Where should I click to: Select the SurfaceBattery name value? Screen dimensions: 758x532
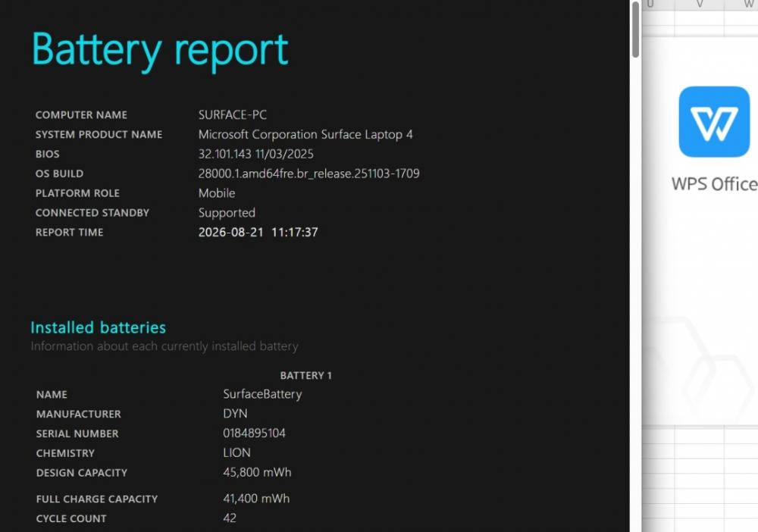(262, 394)
